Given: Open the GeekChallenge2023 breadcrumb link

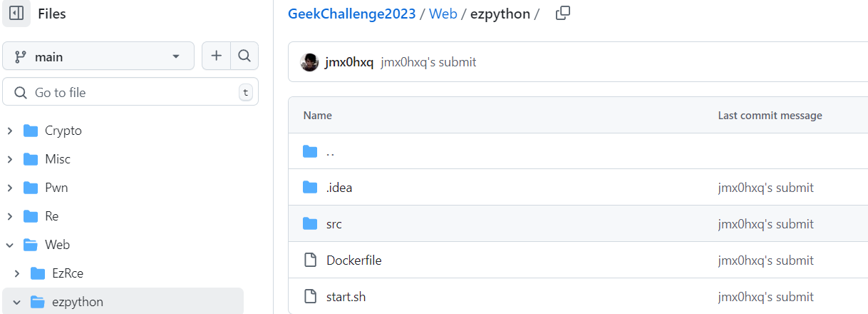Looking at the screenshot, I should (351, 14).
